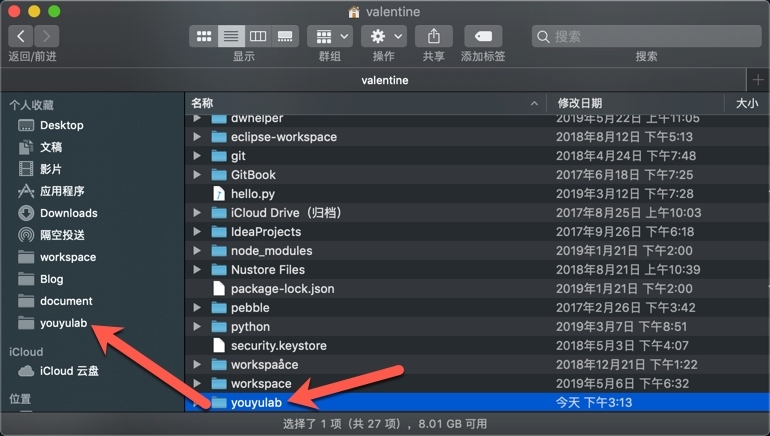Click the forward navigation arrow
770x436 pixels.
pos(46,36)
